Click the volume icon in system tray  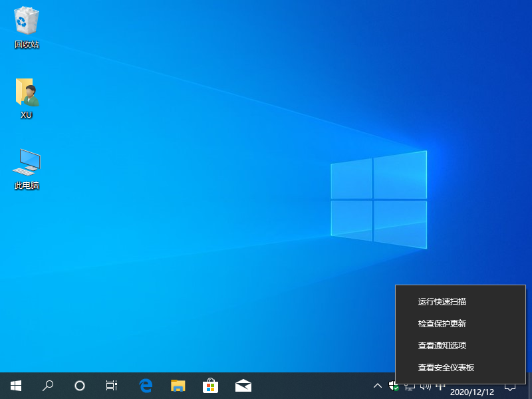(424, 386)
